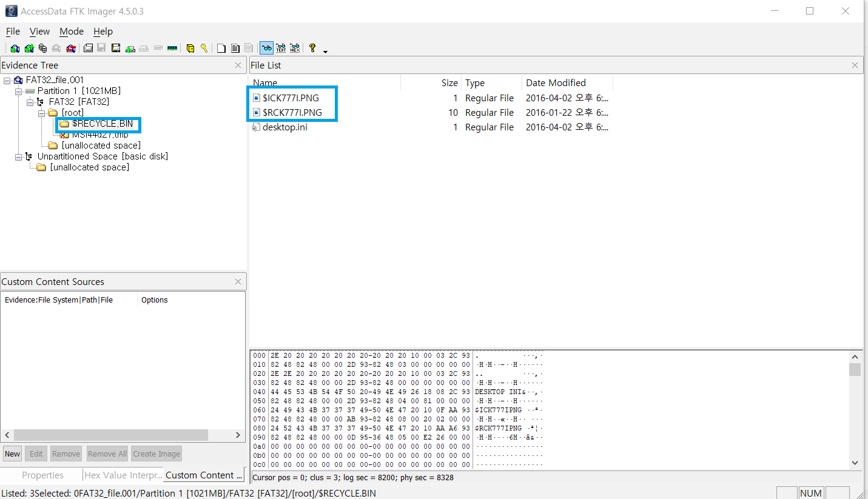
Task: Switch to the Custom Content tab
Action: pos(204,475)
